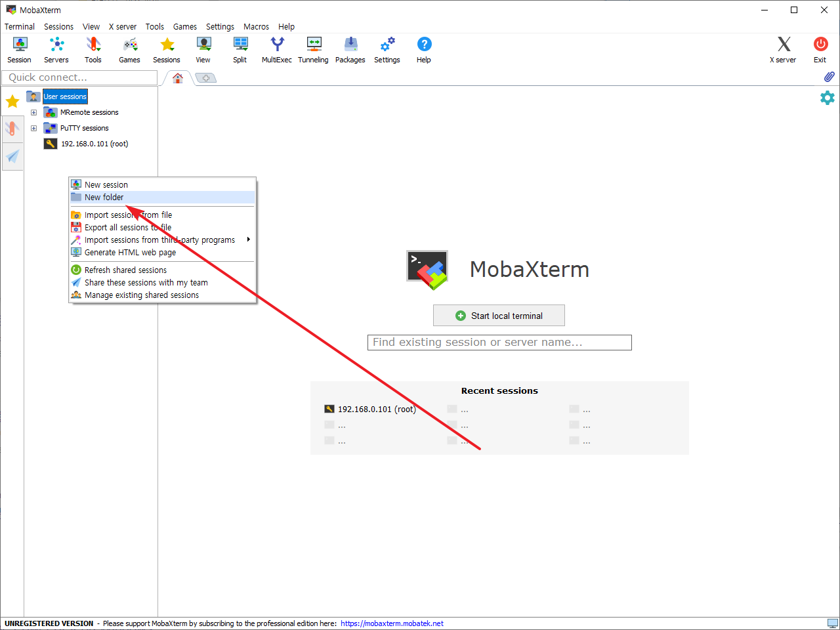Choose Import sessions from third-party programs

pyautogui.click(x=162, y=240)
